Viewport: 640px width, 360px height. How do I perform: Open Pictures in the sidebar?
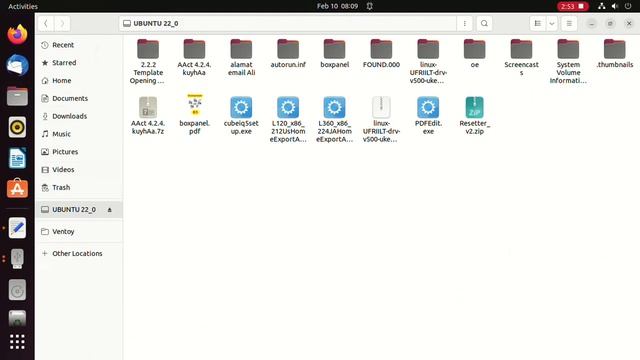pyautogui.click(x=79, y=152)
